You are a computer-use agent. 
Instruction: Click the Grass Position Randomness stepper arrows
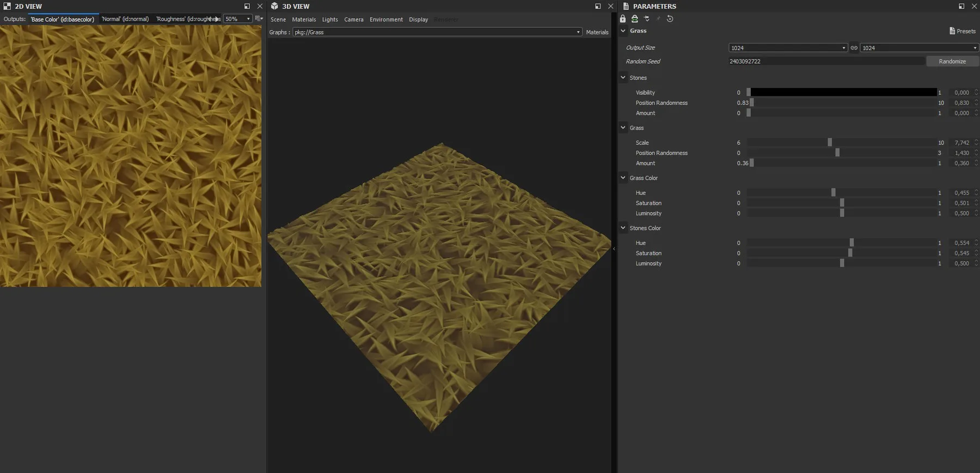pos(976,153)
